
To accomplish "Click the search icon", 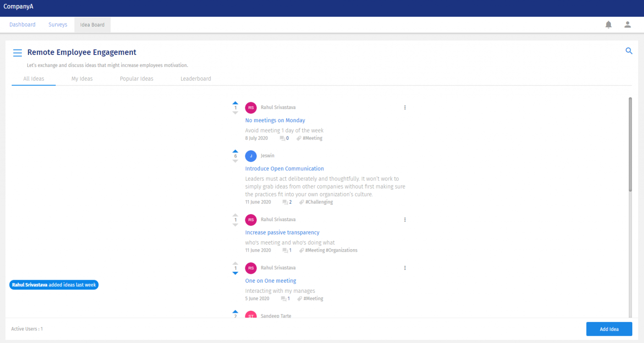I will coord(629,51).
